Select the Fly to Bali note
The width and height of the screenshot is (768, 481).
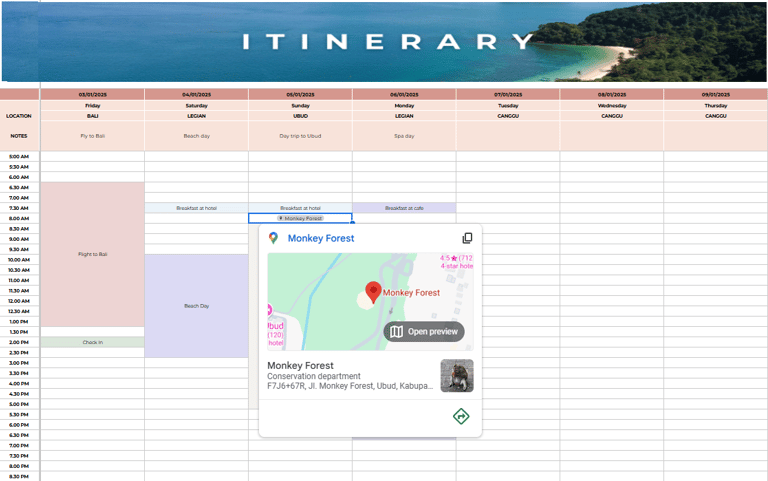coord(93,136)
